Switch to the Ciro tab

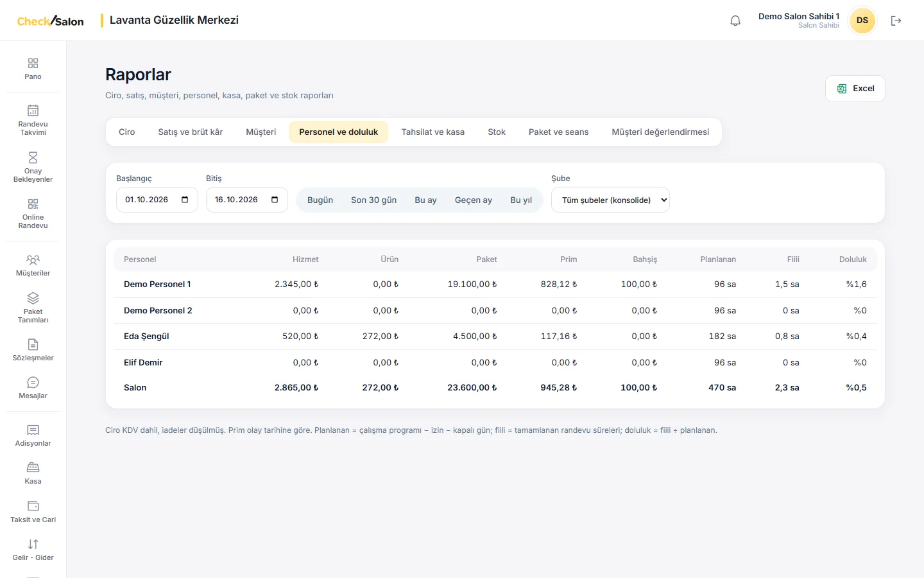(127, 132)
